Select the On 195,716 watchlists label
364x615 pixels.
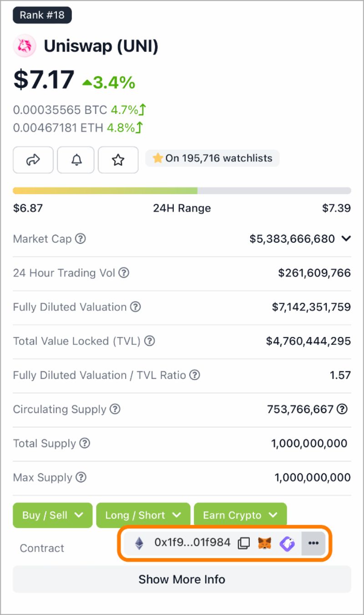(x=212, y=158)
